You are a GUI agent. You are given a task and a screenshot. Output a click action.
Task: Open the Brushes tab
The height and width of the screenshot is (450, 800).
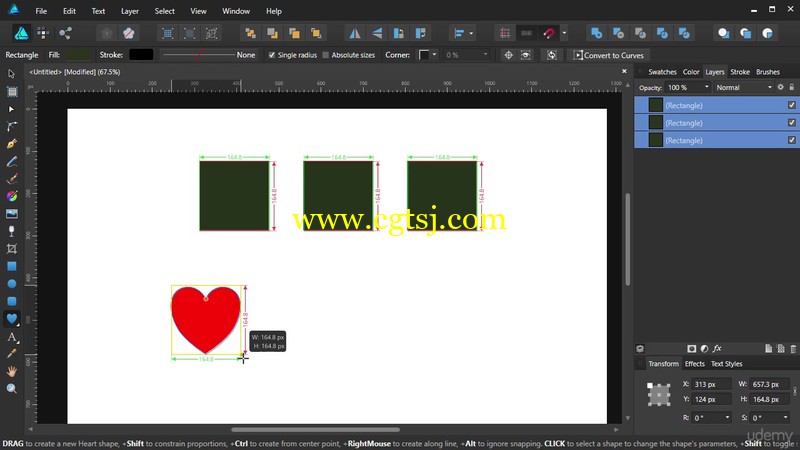pyautogui.click(x=767, y=72)
